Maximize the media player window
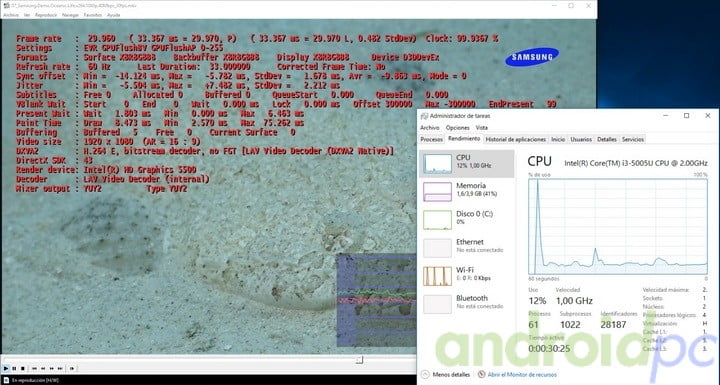The width and height of the screenshot is (720, 385). point(571,6)
